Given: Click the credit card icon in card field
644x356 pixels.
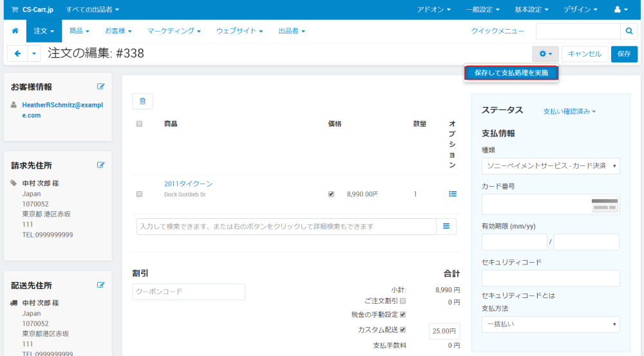Looking at the screenshot, I should click(x=605, y=205).
